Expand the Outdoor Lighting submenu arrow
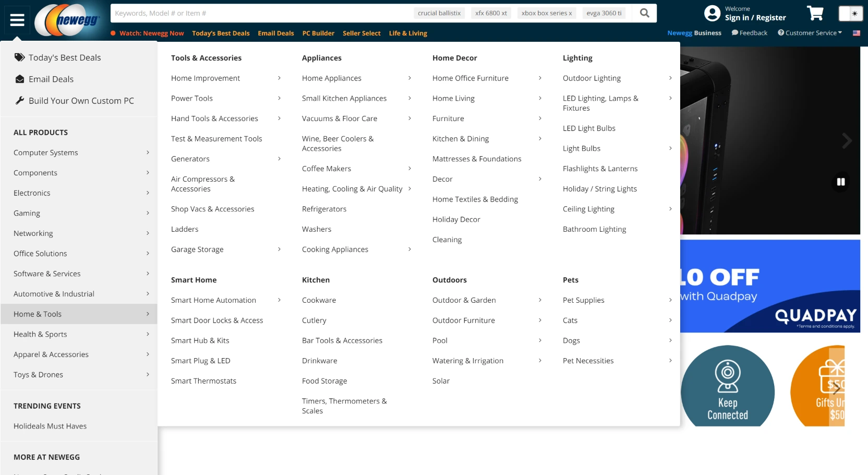This screenshot has width=868, height=475. click(x=670, y=78)
